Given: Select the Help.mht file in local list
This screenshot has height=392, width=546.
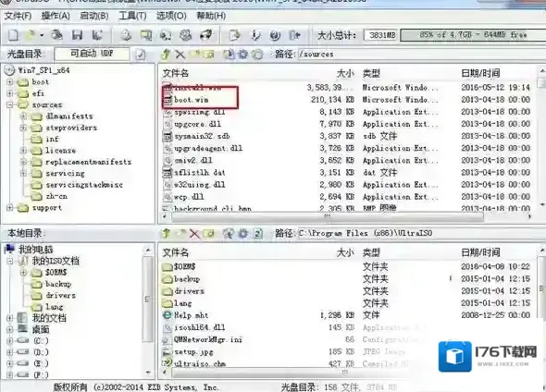Looking at the screenshot, I should pos(346,315).
